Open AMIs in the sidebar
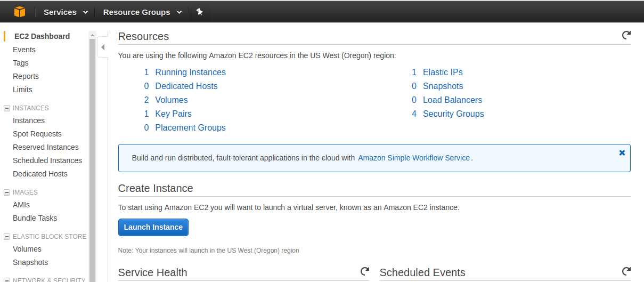 point(21,205)
